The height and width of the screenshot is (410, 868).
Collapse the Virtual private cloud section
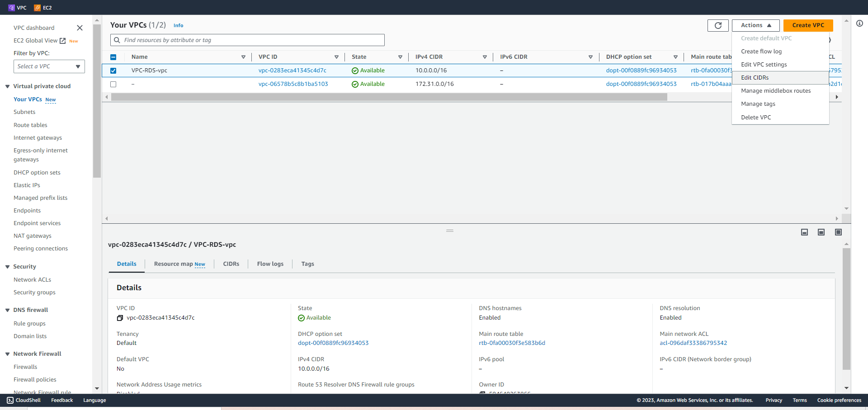point(7,86)
